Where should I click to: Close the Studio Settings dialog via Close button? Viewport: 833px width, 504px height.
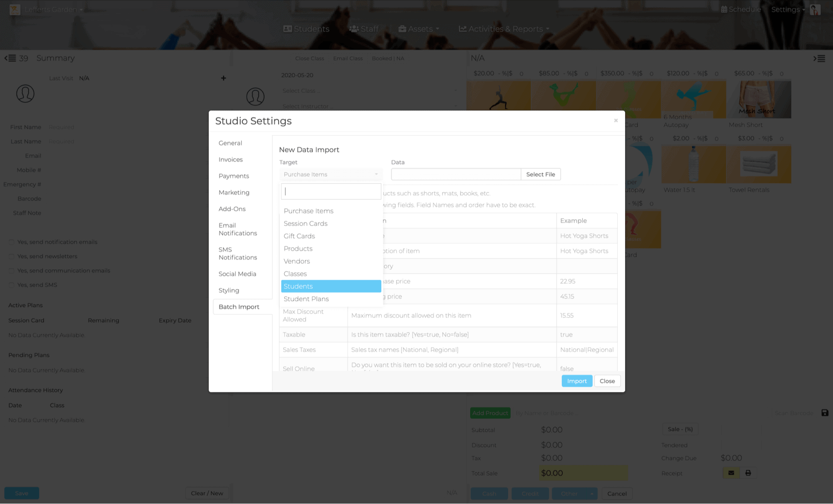coord(607,381)
